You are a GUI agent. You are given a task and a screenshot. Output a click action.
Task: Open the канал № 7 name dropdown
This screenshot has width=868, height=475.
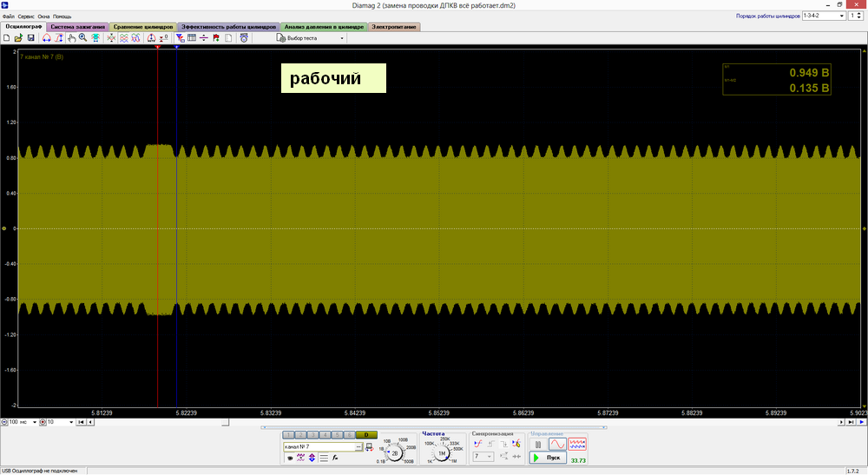pos(323,446)
